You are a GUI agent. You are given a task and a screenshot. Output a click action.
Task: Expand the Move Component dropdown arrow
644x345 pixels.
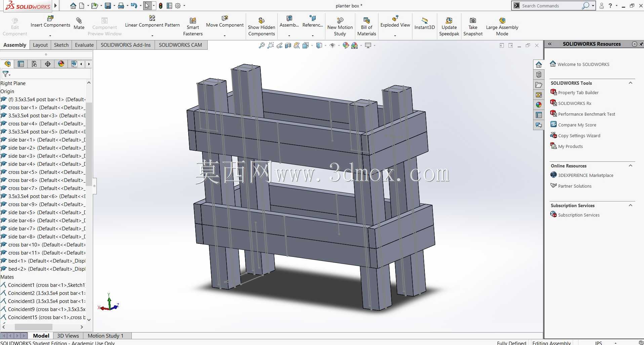click(x=225, y=36)
